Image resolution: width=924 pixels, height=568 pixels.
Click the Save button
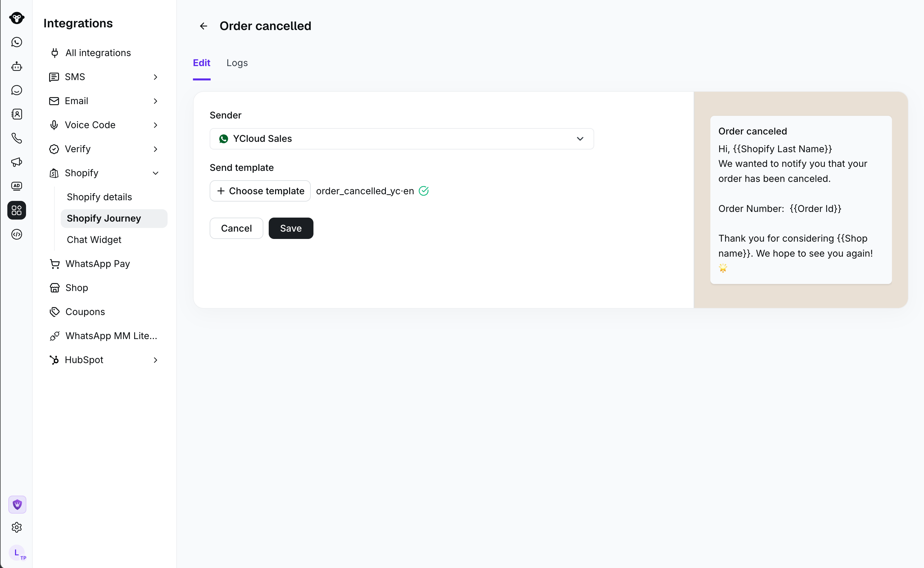click(x=291, y=228)
